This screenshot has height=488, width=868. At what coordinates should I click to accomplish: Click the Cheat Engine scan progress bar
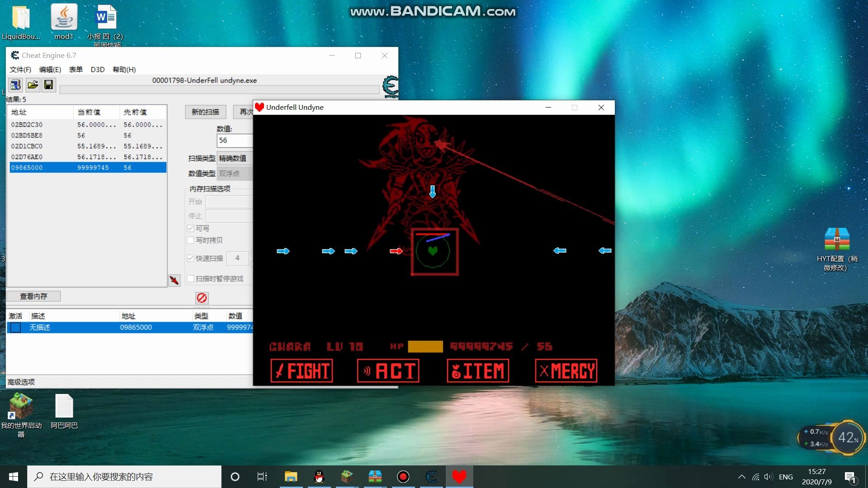point(219,89)
